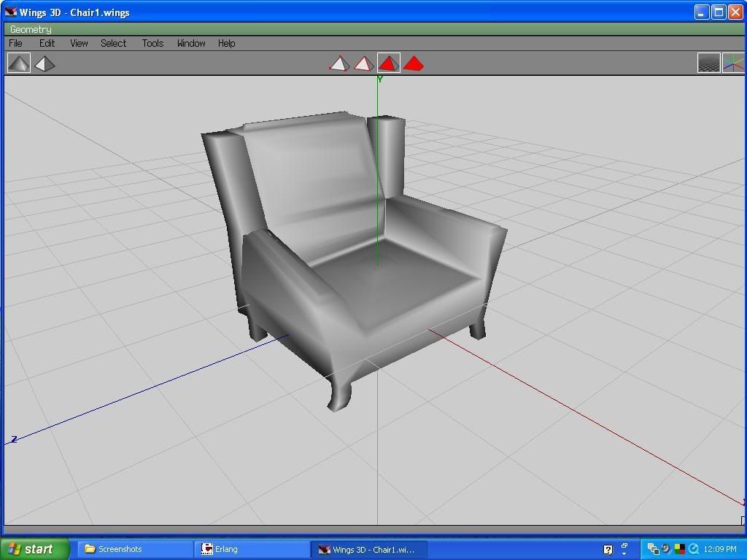Open the Select menu

tap(113, 43)
